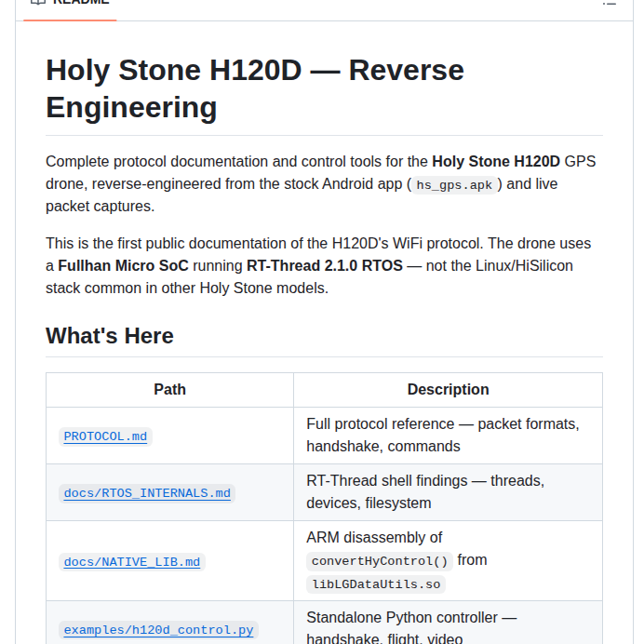The width and height of the screenshot is (644, 644).
Task: Click the code text 'libLGDataUtils.so'
Action: 376,584
